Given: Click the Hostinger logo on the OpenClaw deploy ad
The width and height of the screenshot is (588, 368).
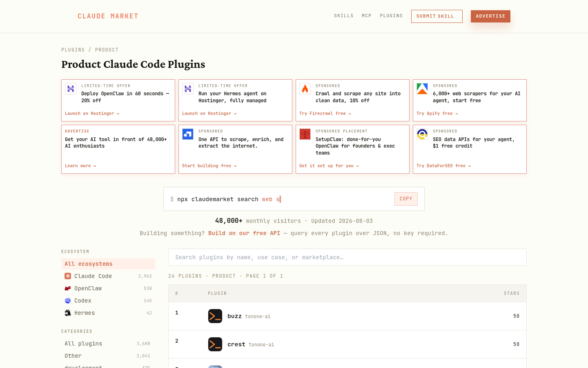Looking at the screenshot, I should [71, 89].
